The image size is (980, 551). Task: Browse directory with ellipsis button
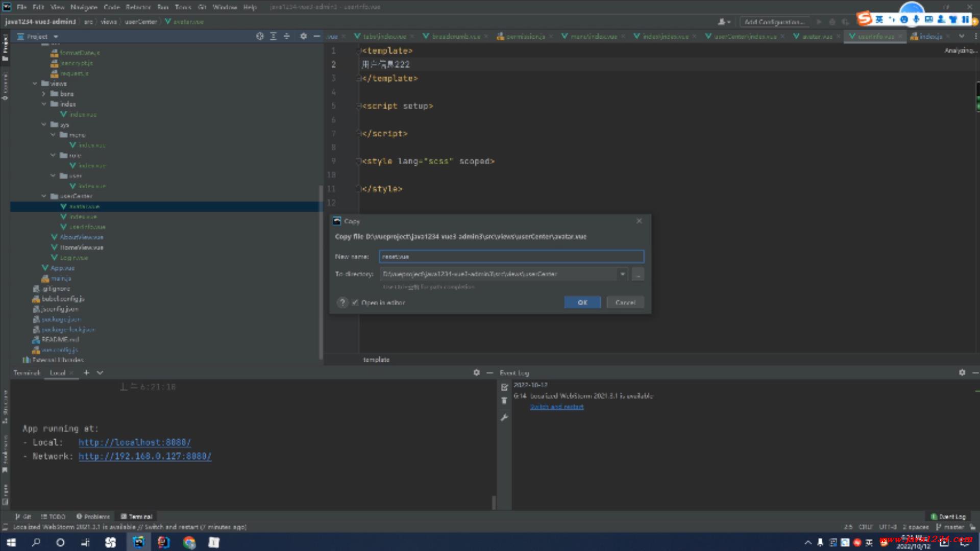point(638,274)
